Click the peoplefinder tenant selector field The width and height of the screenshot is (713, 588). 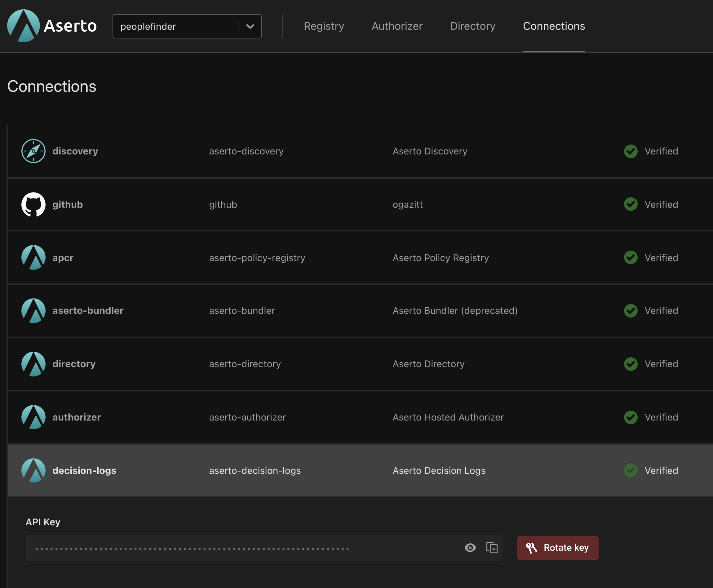[x=174, y=26]
